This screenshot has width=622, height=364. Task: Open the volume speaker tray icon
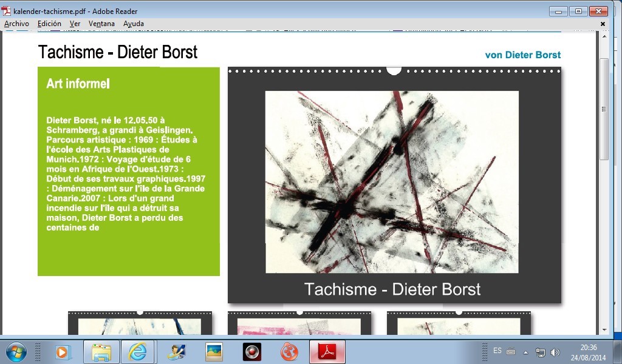(x=555, y=352)
